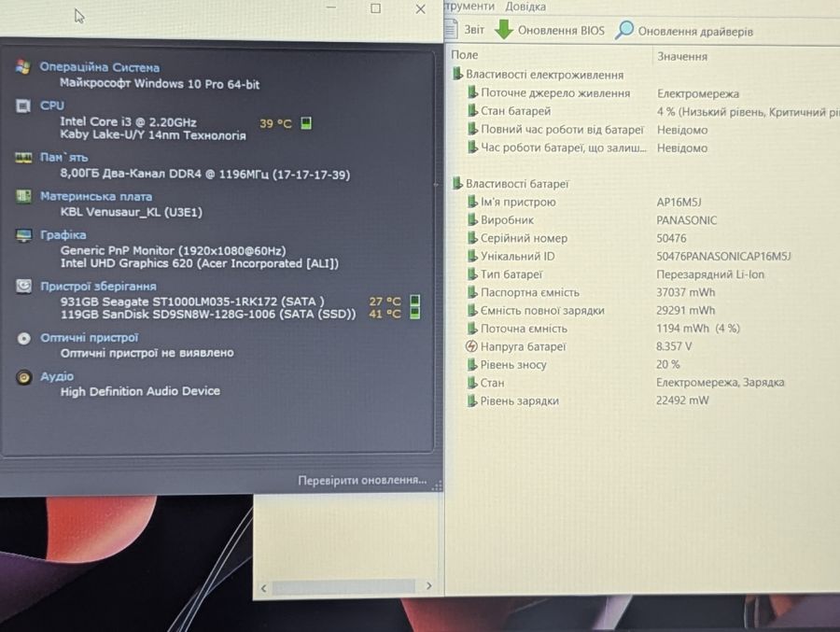Click the horizontal scrollbar thumb in left pane
The image size is (840, 632).
point(343,587)
